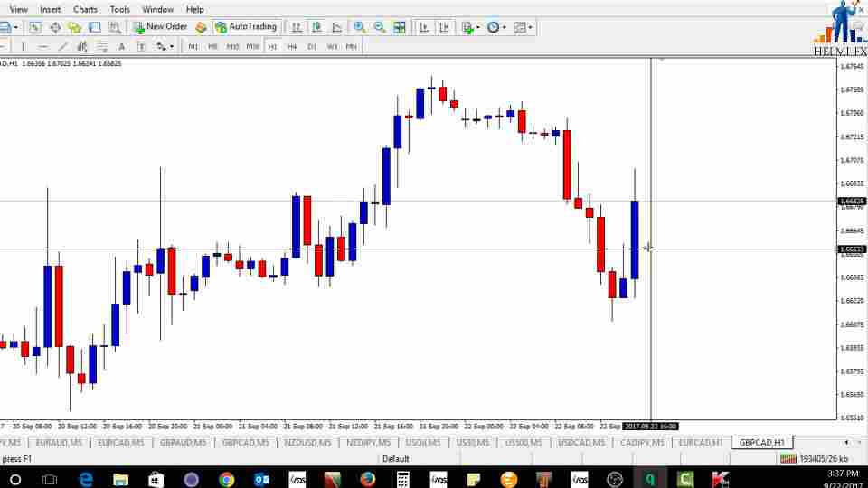
Task: Open Calculator from the taskbar
Action: tap(403, 479)
